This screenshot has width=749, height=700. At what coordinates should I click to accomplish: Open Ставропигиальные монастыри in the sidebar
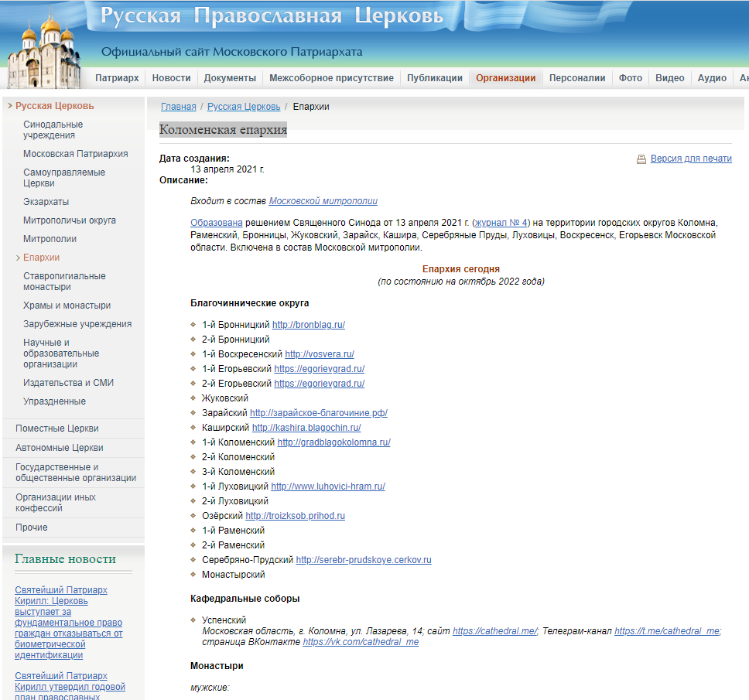coord(64,282)
